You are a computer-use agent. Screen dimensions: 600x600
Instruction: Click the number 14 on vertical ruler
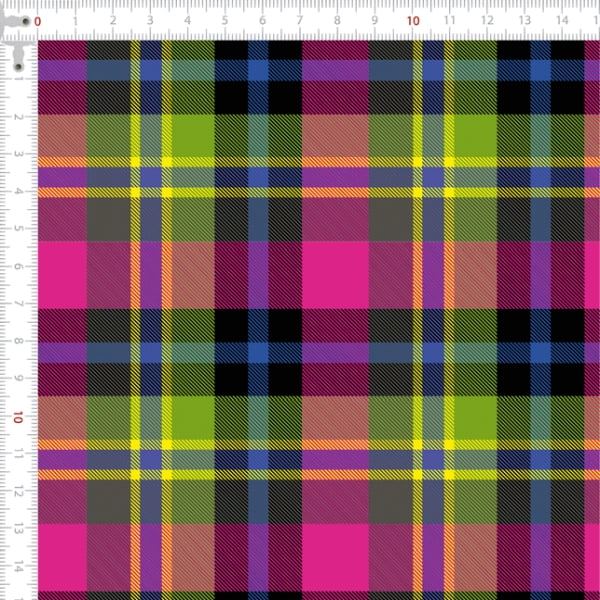(x=18, y=566)
